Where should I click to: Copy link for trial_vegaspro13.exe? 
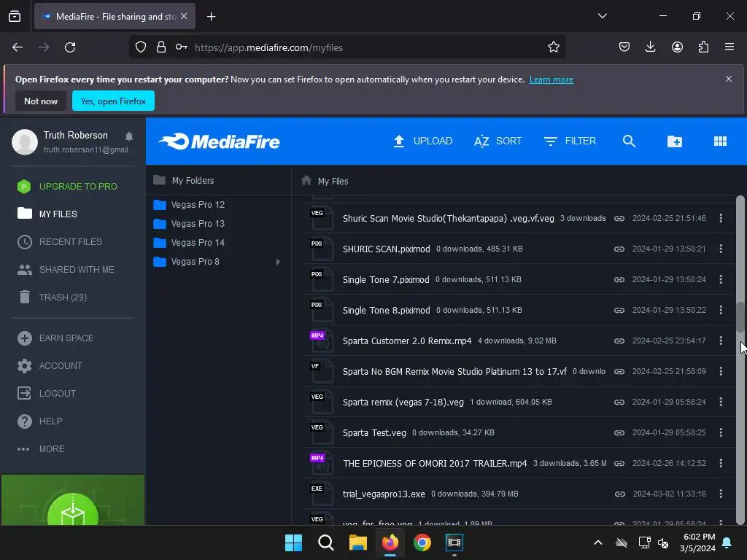tap(619, 494)
